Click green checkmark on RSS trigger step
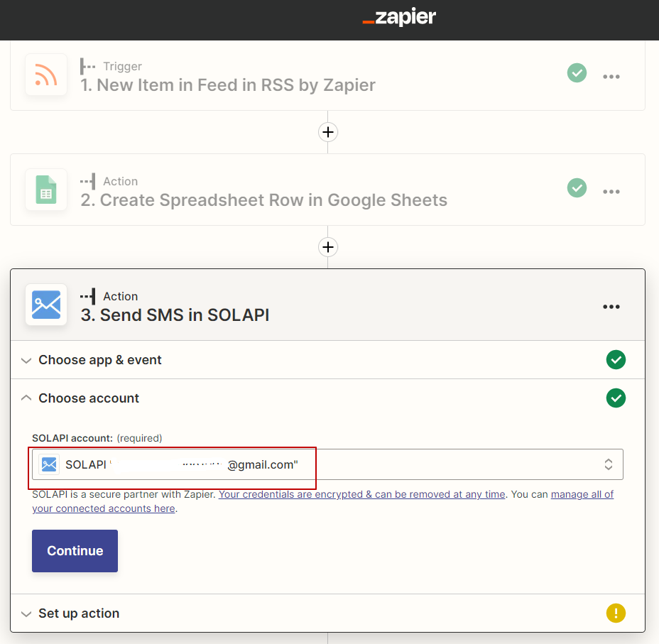Viewport: 659px width, 644px height. tap(577, 72)
